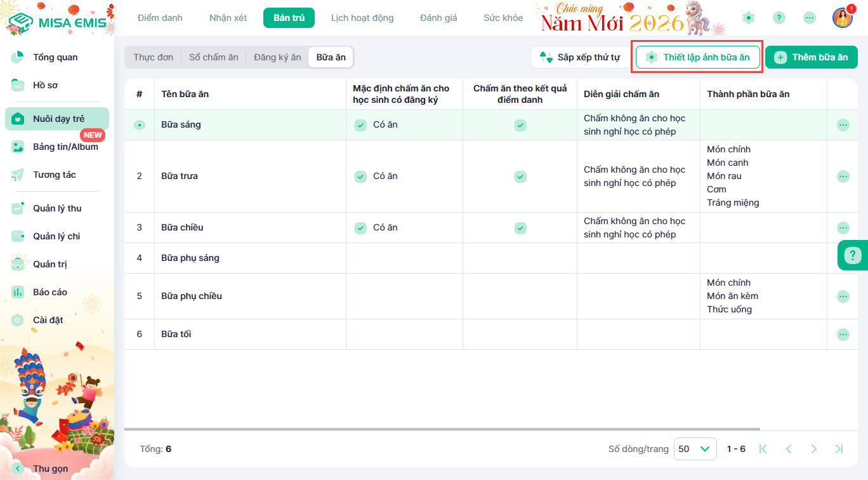Open Bảng tin/Album in sidebar
Screen dimensions: 868x480
(65, 147)
